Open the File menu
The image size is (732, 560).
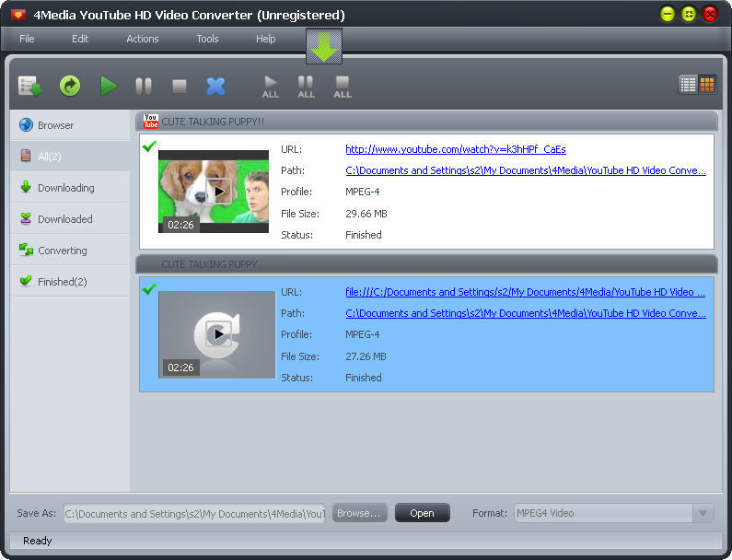click(x=27, y=39)
